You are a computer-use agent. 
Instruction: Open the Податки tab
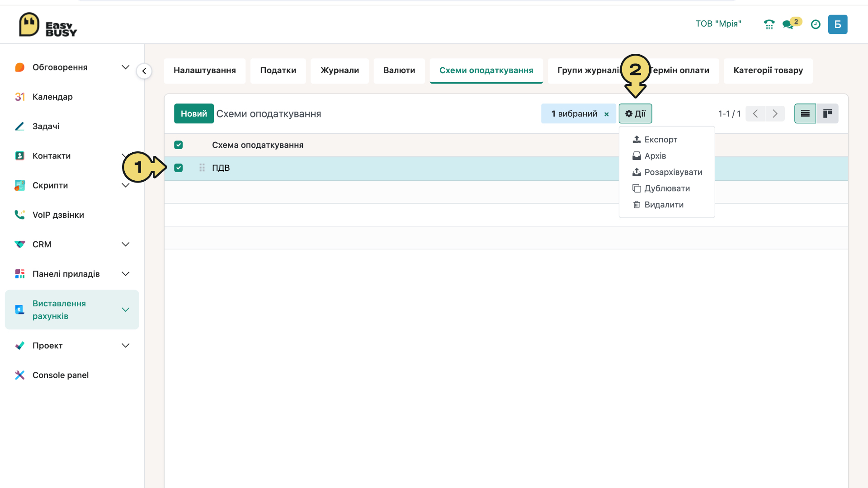tap(278, 70)
